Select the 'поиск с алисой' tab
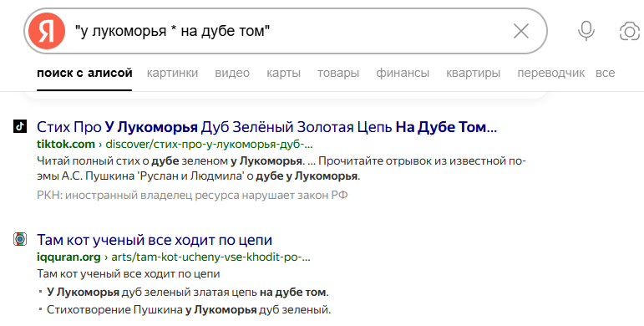The width and height of the screenshot is (644, 326). pyautogui.click(x=84, y=74)
